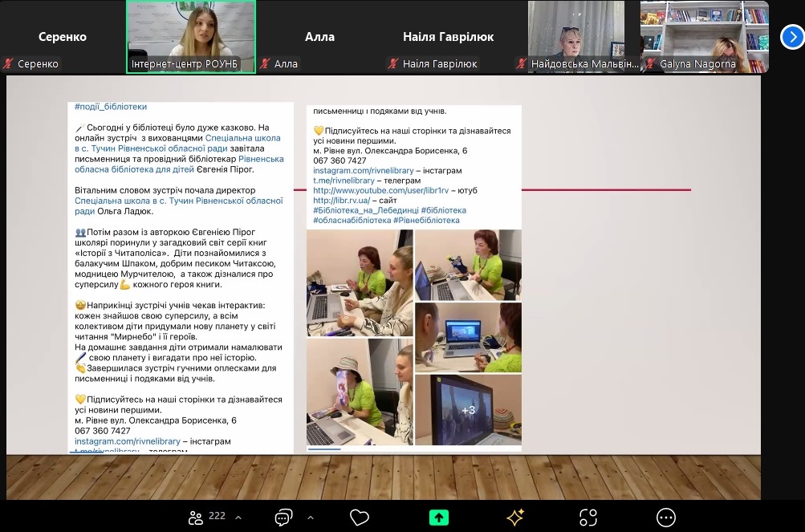Expand the arrow next to Participants count
The width and height of the screenshot is (805, 532).
coord(238,518)
